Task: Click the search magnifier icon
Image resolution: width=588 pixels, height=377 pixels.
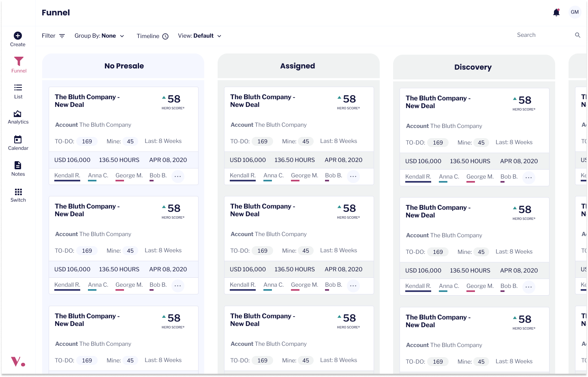Action: click(577, 35)
